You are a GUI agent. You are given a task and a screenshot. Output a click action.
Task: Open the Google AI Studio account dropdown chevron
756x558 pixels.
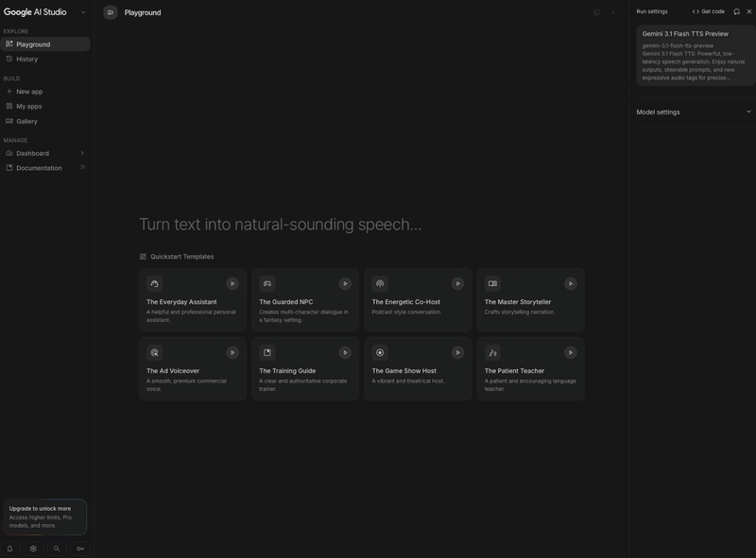(83, 12)
